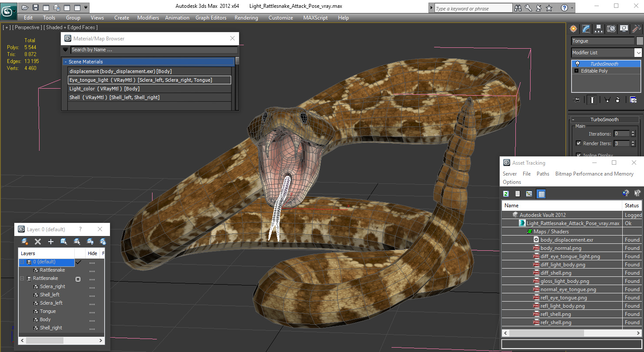Open the MAXScript menu
This screenshot has width=644, height=352.
coord(315,18)
